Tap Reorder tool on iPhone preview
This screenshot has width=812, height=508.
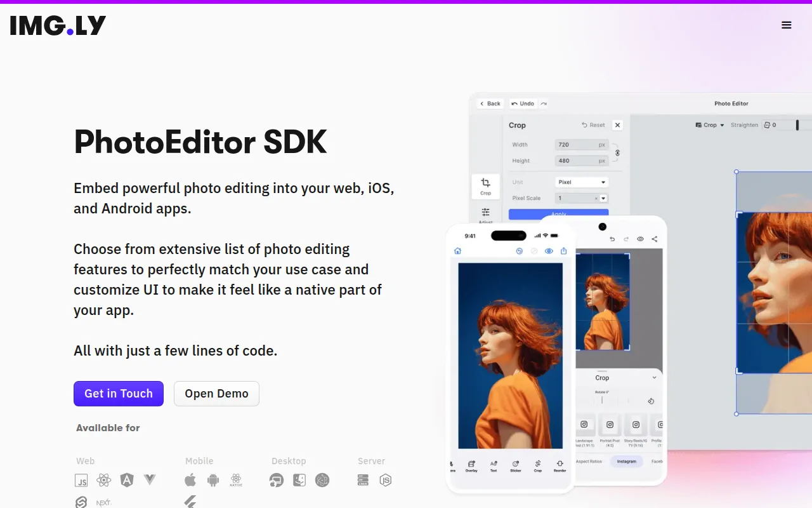(560, 466)
